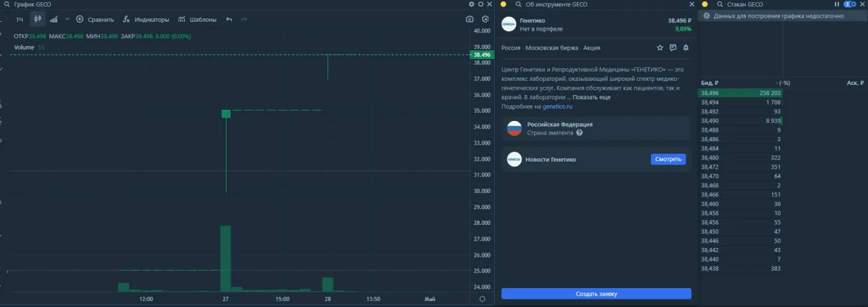Click the yellow link-group circle in Стакан widget
The width and height of the screenshot is (868, 307).
[x=705, y=4]
